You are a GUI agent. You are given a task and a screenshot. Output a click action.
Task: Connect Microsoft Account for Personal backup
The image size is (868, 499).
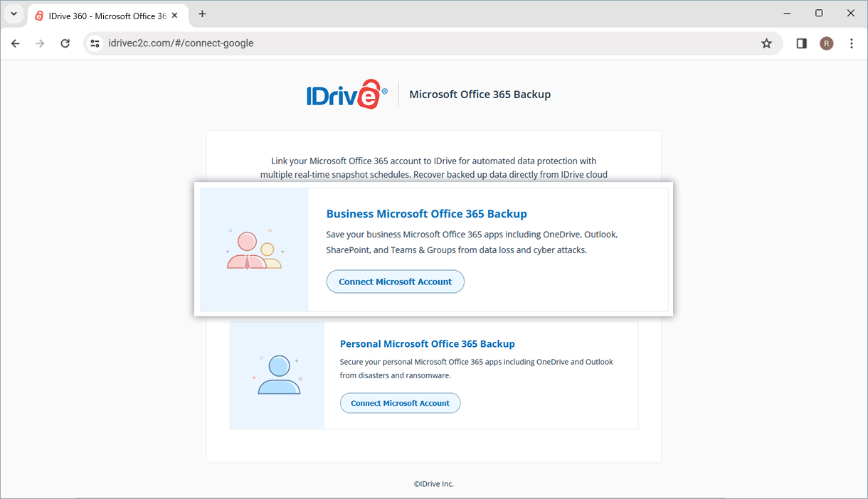pyautogui.click(x=400, y=403)
